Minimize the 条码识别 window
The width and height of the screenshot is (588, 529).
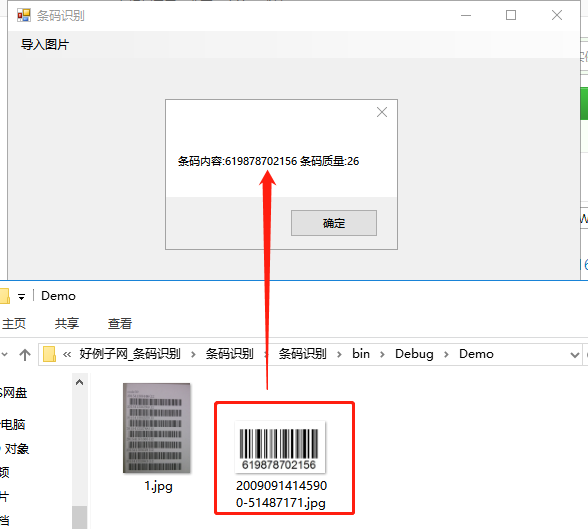466,15
